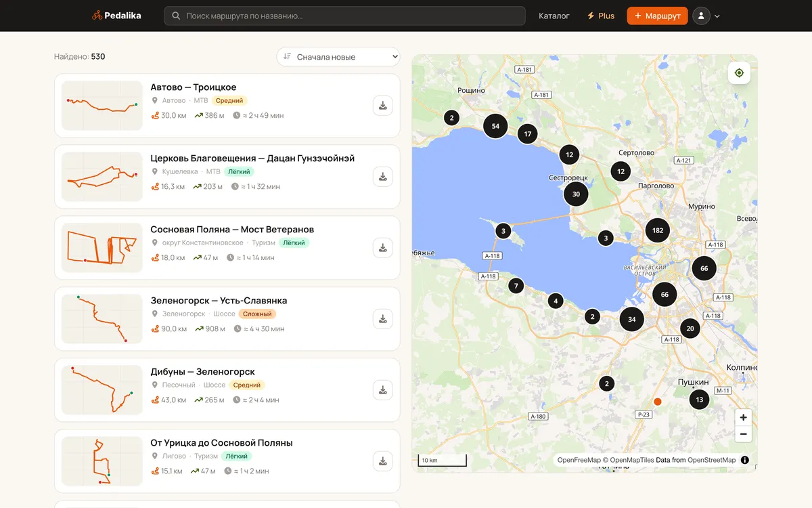Viewport: 812px width, 508px height.
Task: Open the user profile avatar
Action: (x=701, y=16)
